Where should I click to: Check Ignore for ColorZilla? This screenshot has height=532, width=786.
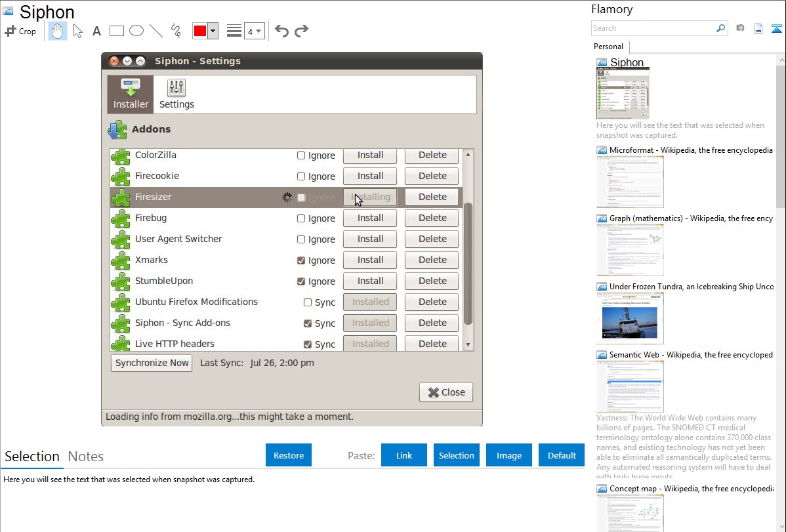(x=300, y=155)
